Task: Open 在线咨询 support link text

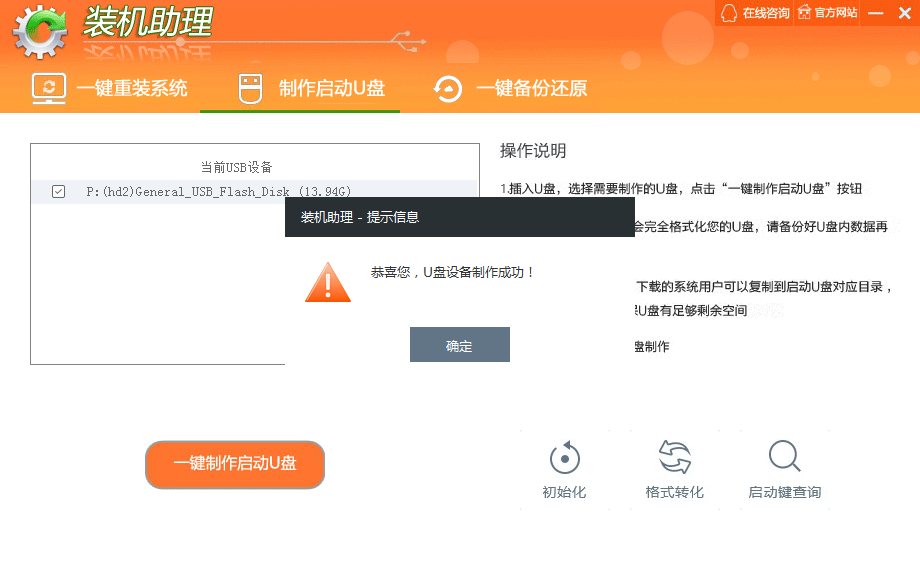Action: [766, 13]
